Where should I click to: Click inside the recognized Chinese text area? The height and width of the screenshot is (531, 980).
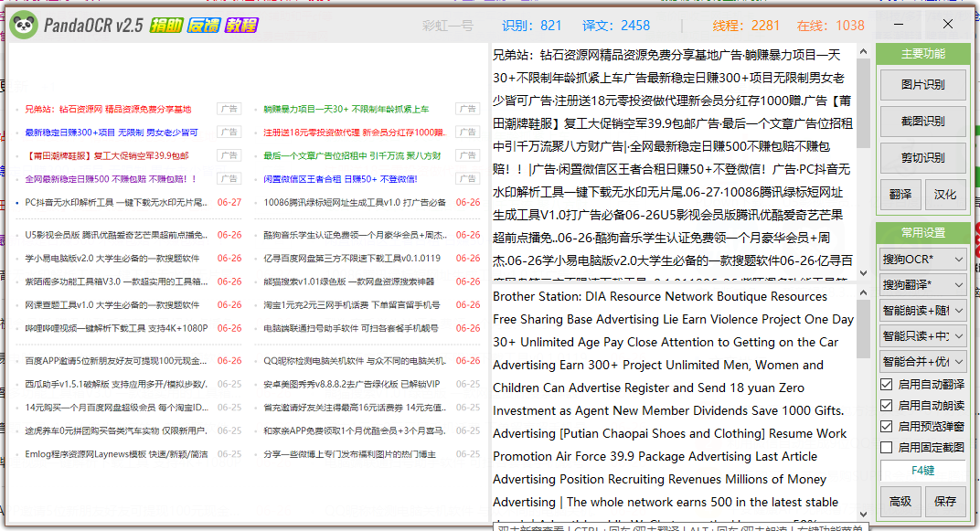(x=674, y=163)
